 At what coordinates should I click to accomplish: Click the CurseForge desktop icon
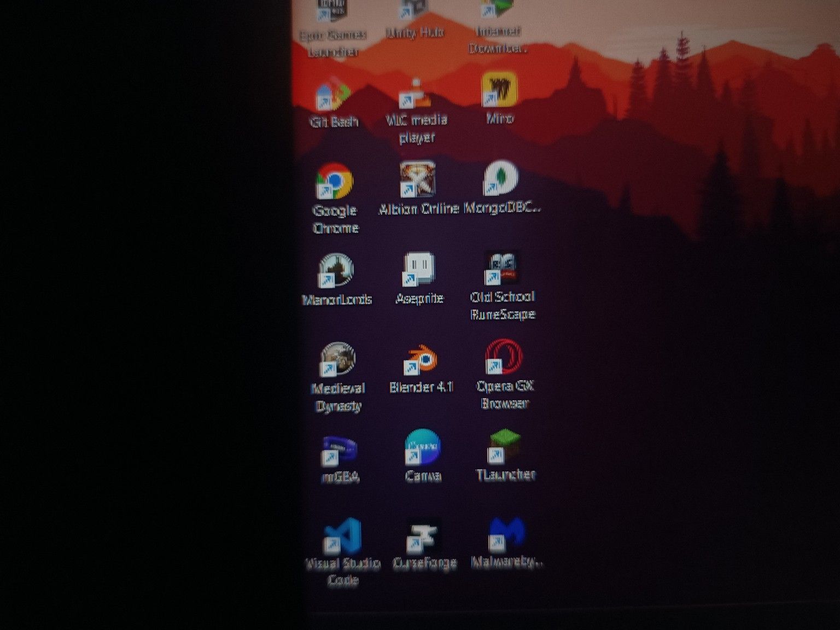pyautogui.click(x=425, y=545)
